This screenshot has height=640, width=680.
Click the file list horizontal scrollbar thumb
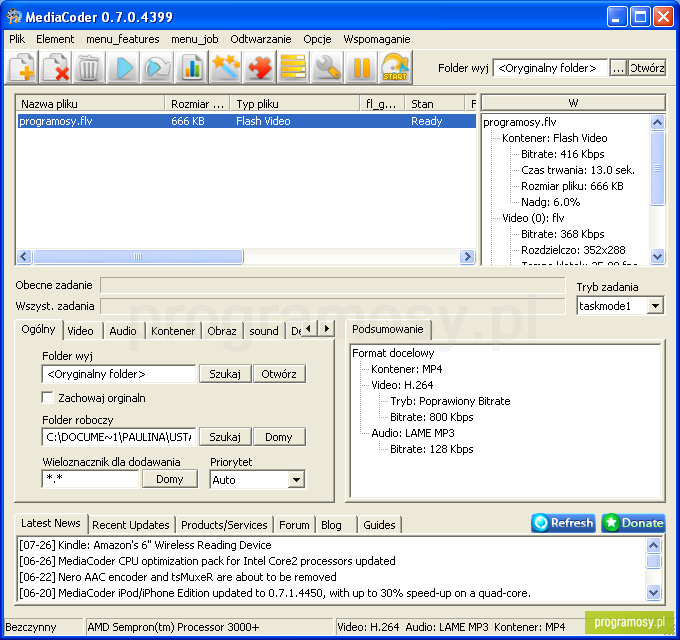[138, 256]
